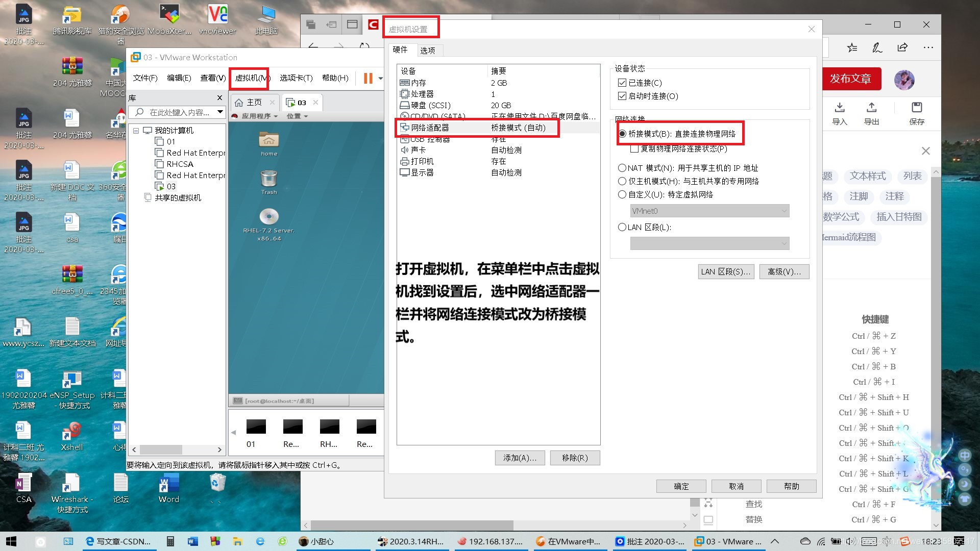The height and width of the screenshot is (551, 980).
Task: Click the library search input field
Action: tap(177, 112)
